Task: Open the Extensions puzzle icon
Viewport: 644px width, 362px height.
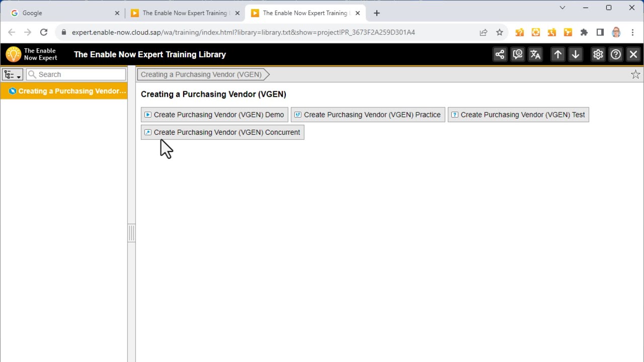Action: pyautogui.click(x=584, y=32)
